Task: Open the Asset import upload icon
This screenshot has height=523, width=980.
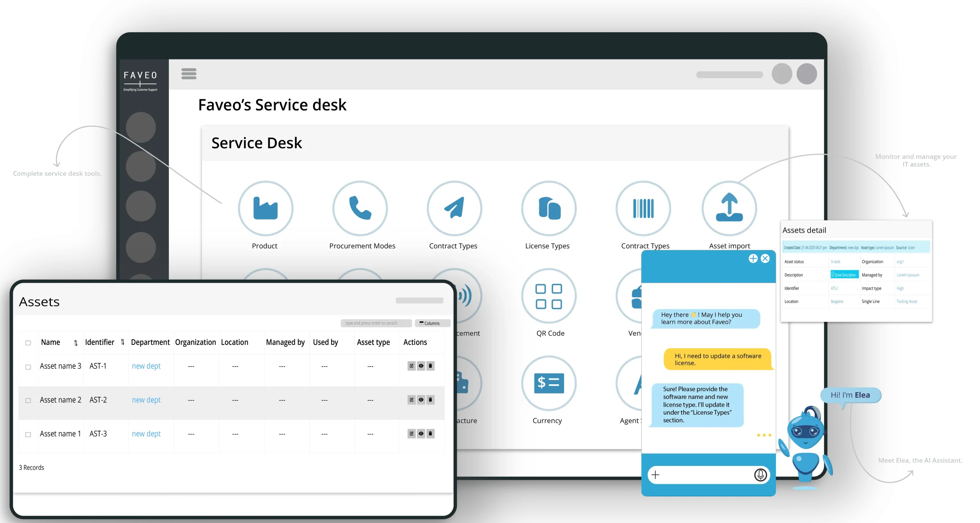Action: tap(729, 208)
